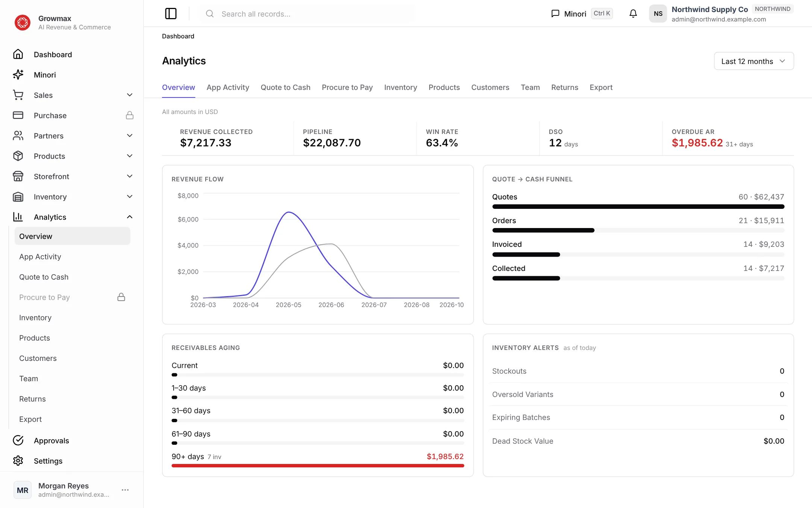The image size is (812, 508).
Task: Click the 90+ days red aging bar
Action: 318,465
